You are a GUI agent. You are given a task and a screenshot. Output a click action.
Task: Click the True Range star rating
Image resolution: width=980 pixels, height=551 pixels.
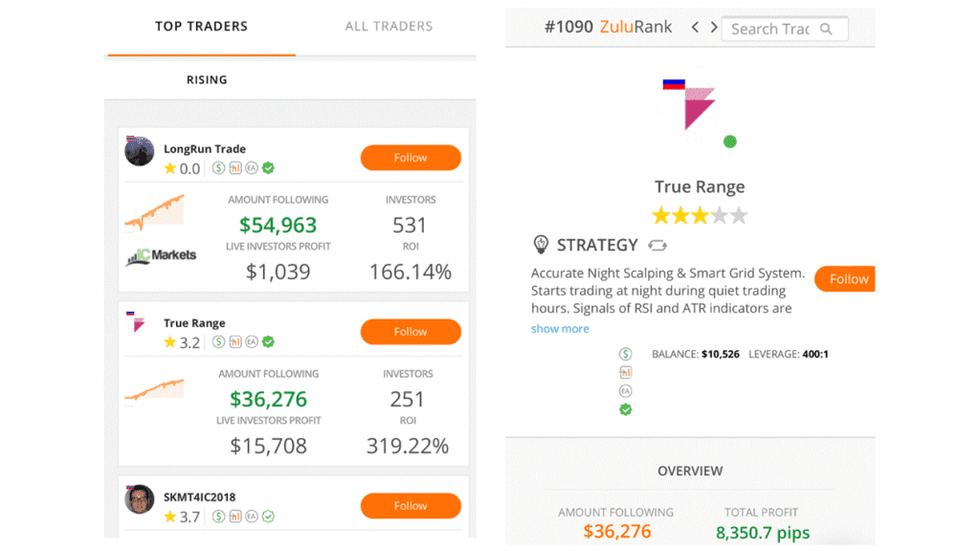700,216
